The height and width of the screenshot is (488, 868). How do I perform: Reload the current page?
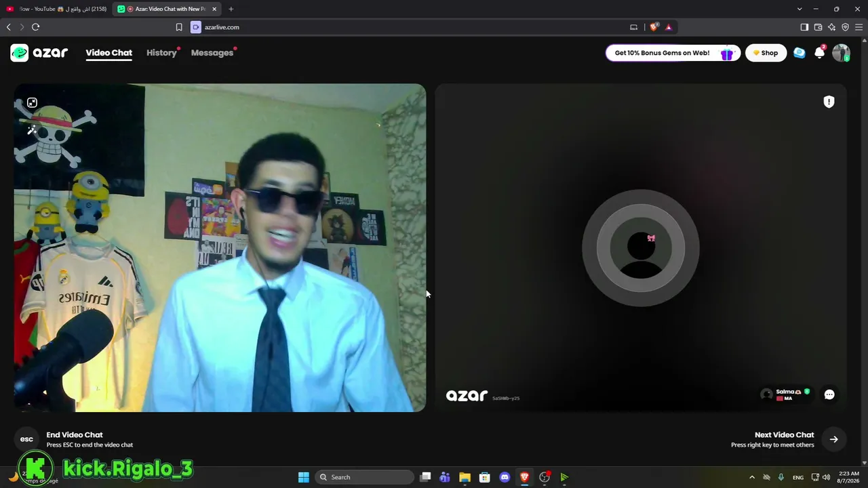(35, 27)
